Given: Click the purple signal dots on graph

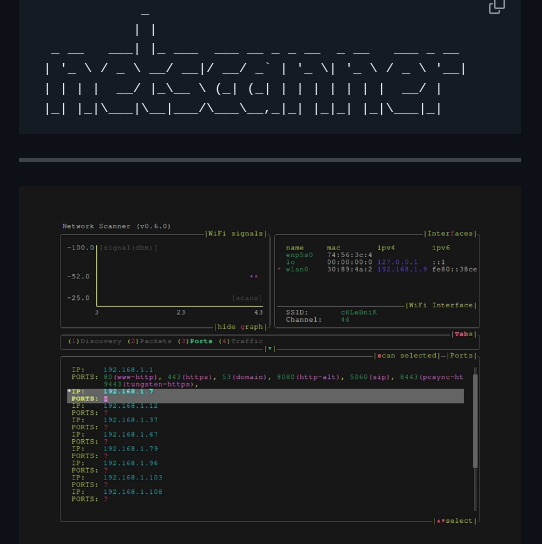Looking at the screenshot, I should (x=254, y=277).
